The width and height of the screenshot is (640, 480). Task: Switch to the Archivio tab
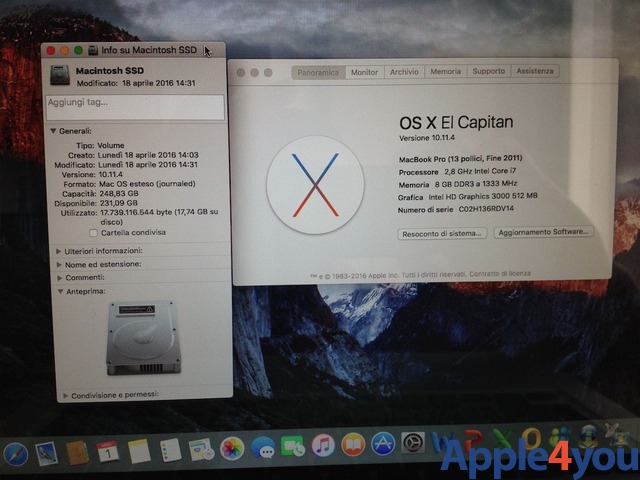404,72
